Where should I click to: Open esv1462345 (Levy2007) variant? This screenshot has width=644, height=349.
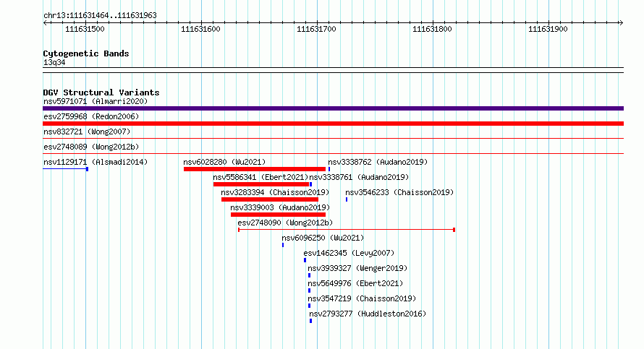(349, 253)
